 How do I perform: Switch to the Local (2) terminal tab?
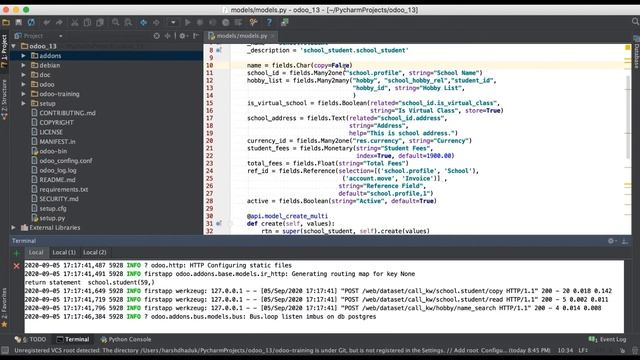point(95,252)
